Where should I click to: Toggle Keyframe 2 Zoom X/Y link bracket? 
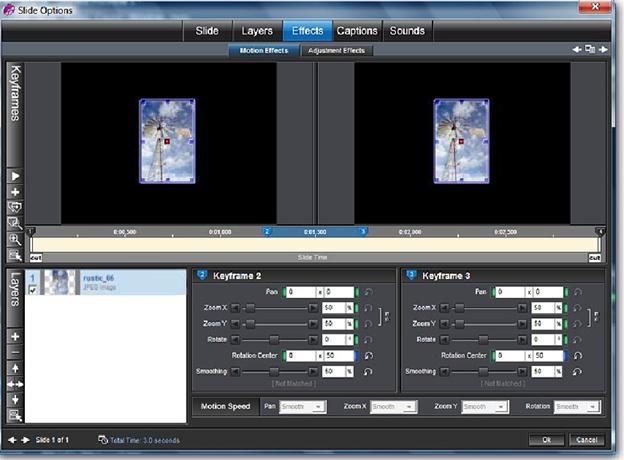384,316
